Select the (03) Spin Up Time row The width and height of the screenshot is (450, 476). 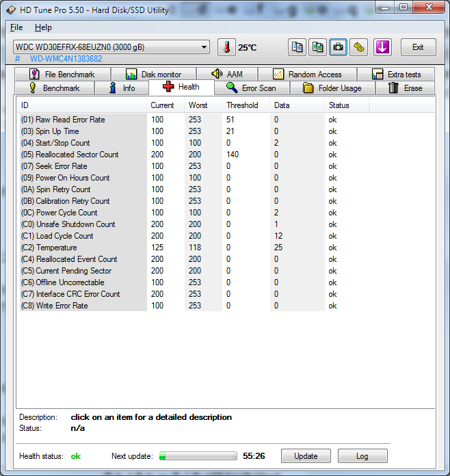194,131
